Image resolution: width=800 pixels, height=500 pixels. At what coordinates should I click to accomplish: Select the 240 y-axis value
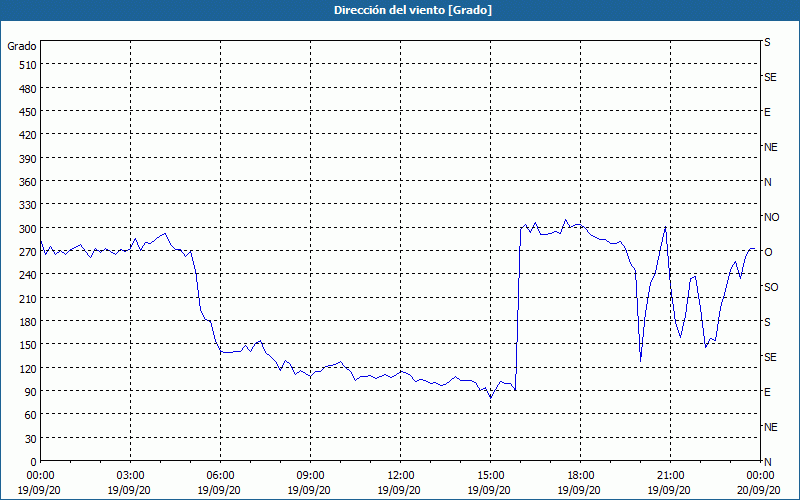click(x=28, y=275)
